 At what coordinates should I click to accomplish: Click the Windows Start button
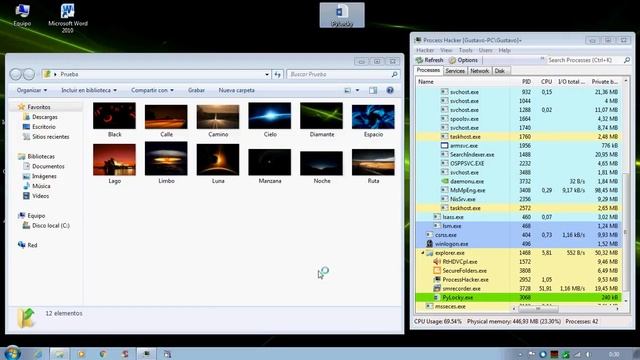(12, 353)
